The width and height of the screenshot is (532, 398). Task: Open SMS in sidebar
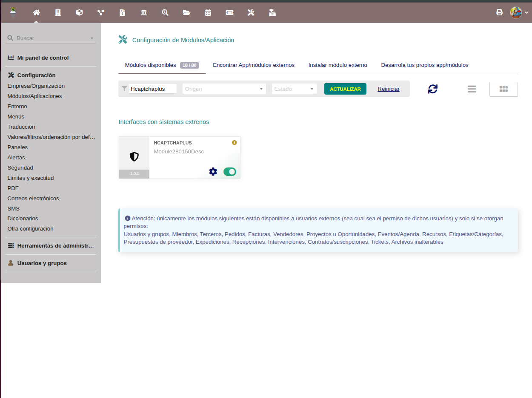tap(14, 208)
